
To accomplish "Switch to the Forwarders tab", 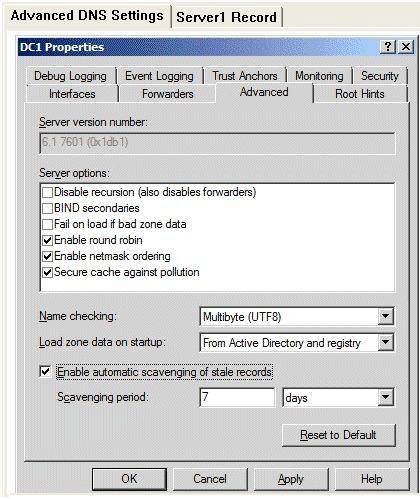I will (168, 94).
